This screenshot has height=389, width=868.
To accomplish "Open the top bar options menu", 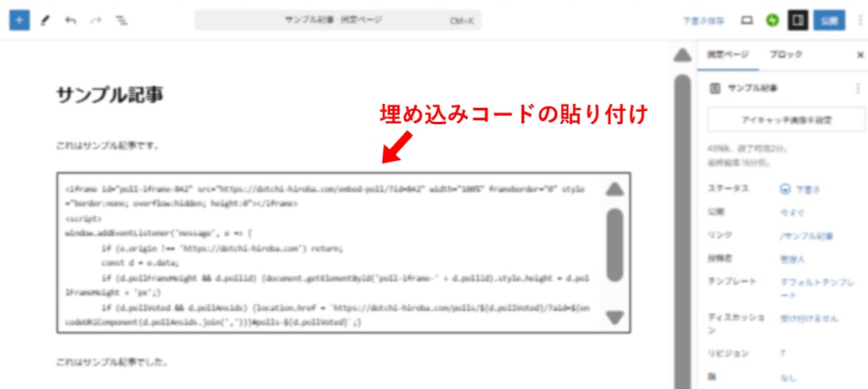I will click(x=859, y=21).
